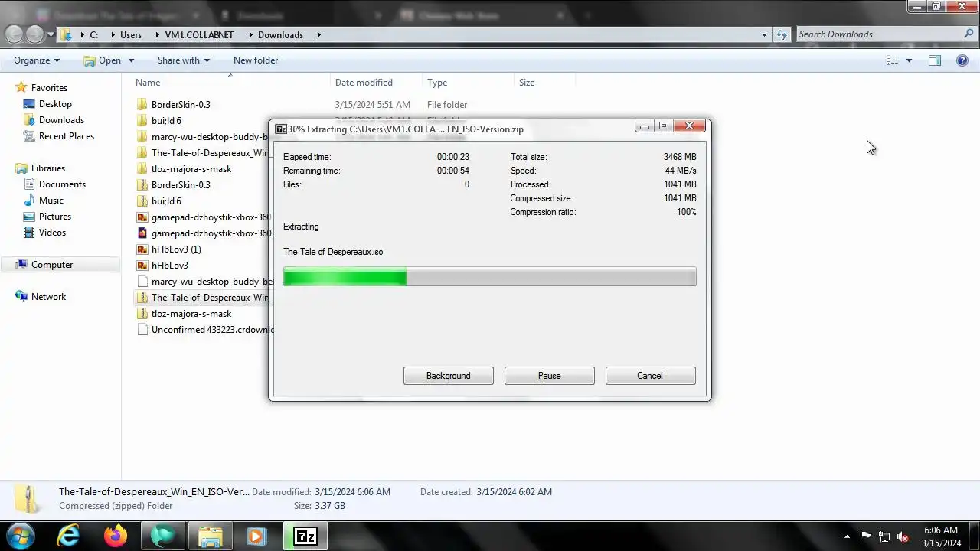Click the search magnifier icon
This screenshot has width=980, height=551.
click(x=969, y=34)
